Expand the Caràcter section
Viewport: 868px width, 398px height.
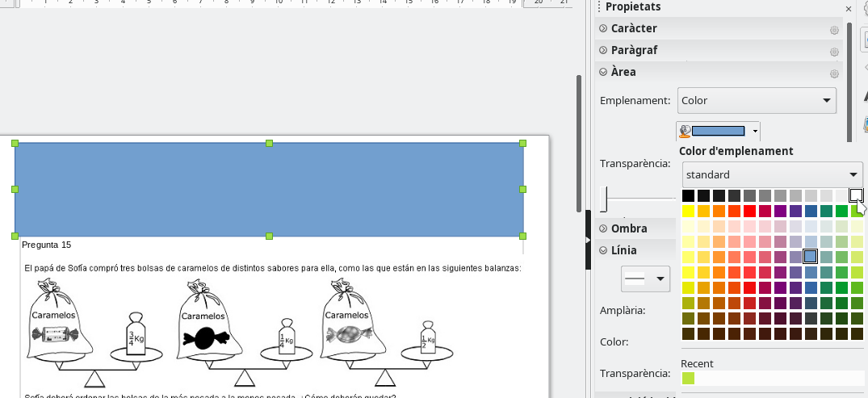603,28
